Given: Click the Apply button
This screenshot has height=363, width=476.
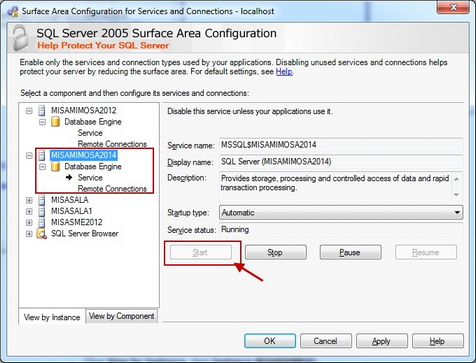Looking at the screenshot, I should click(382, 341).
